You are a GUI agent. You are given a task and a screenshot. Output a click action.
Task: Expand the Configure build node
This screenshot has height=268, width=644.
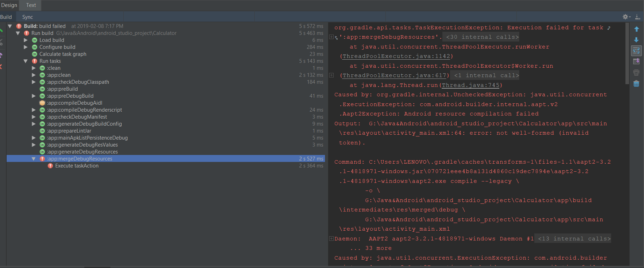[x=26, y=47]
